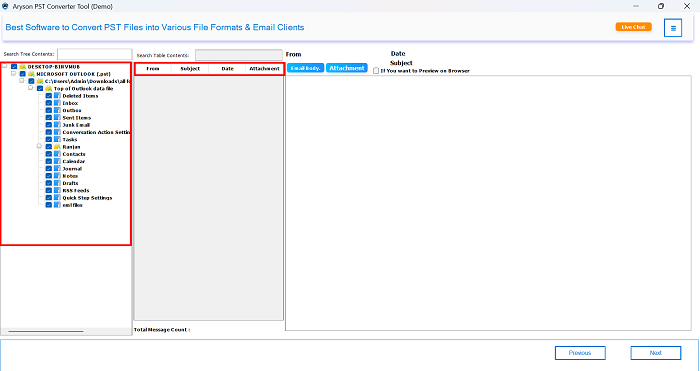700x371 pixels.
Task: Uncheck the Calendar folder checkbox
Action: click(49, 161)
